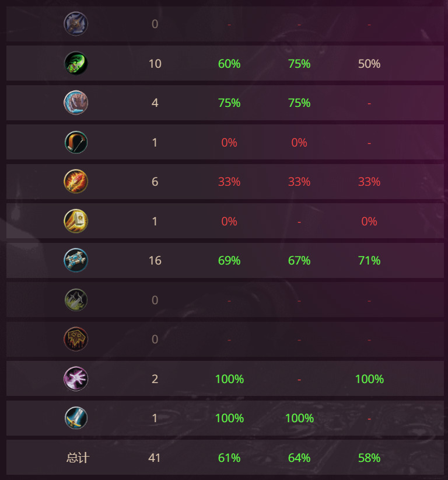448x480 pixels.
Task: Select the white 50% value in Demon Hunter row
Action: coord(369,64)
